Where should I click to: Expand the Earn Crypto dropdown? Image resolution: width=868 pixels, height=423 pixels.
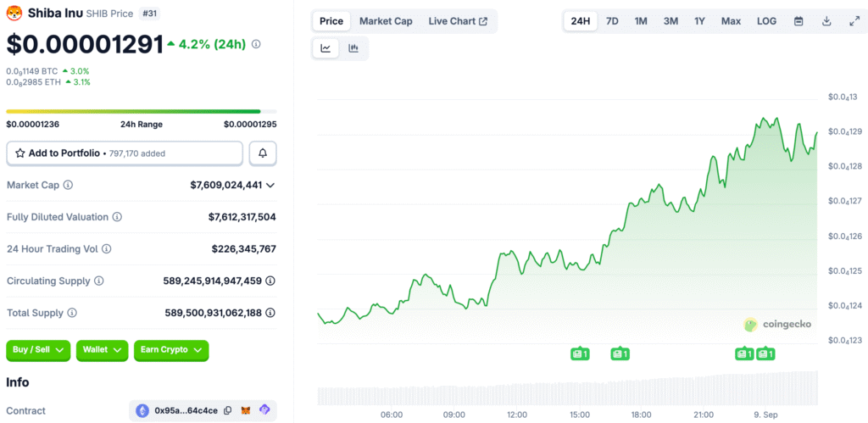click(171, 350)
